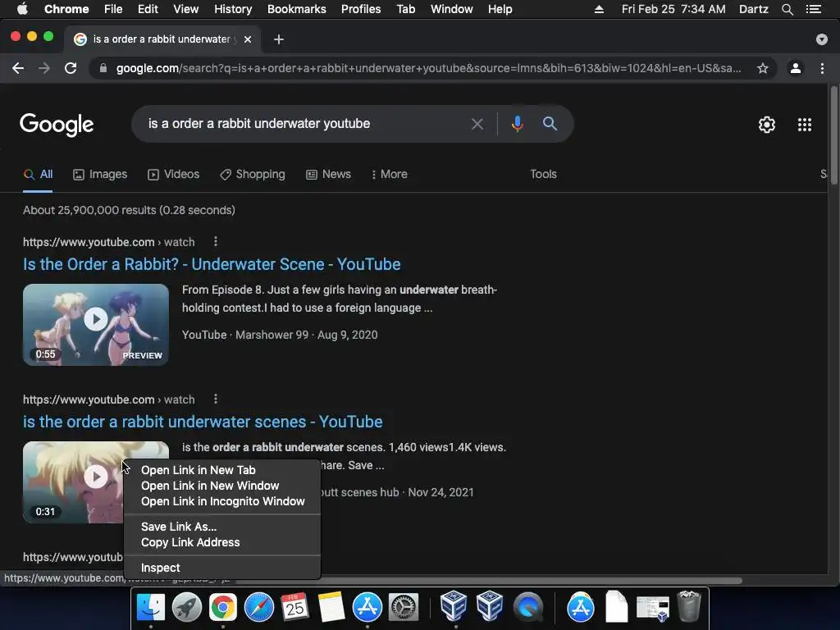Expand the More search filters
840x630 pixels.
coord(390,174)
